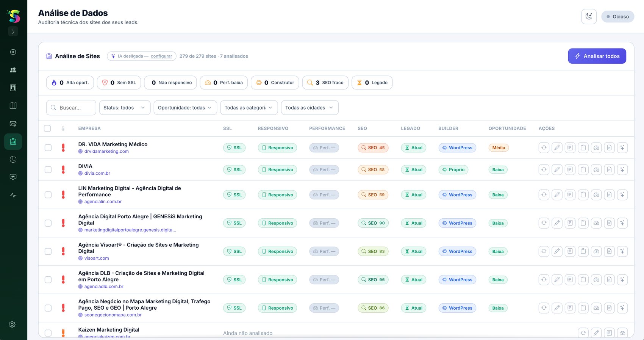Viewport: 644px width, 340px height.
Task: Click the EMPRESA column header
Action: tap(89, 128)
